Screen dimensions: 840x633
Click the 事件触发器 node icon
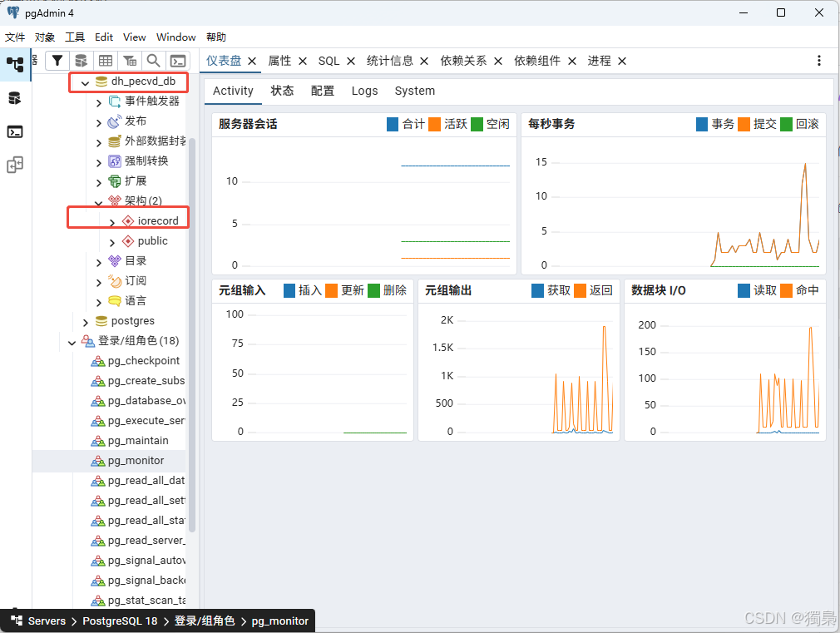coord(115,101)
